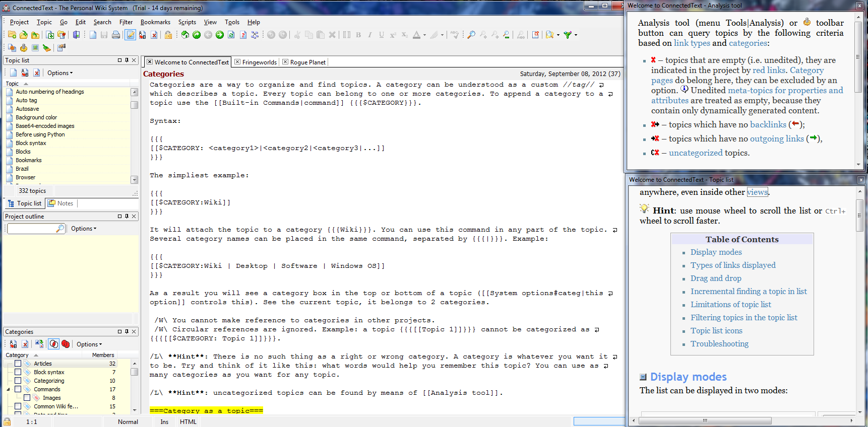This screenshot has height=427, width=868.
Task: Open the Bookmarks menu
Action: pos(155,22)
